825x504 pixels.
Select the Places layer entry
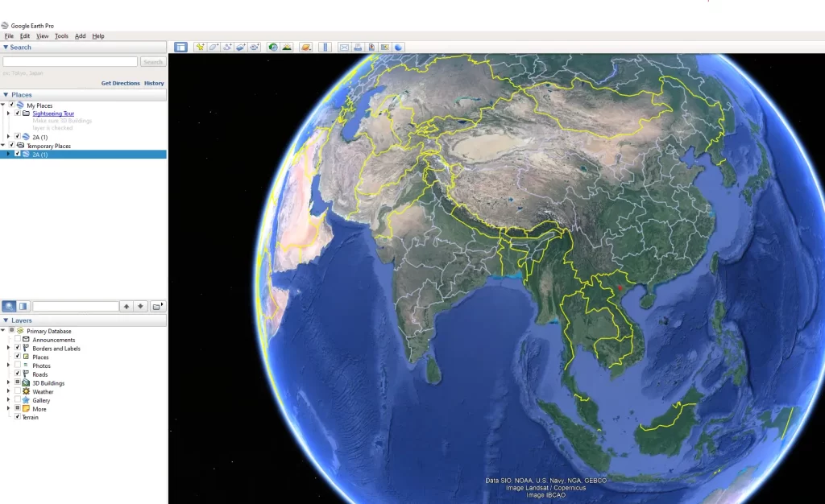40,357
